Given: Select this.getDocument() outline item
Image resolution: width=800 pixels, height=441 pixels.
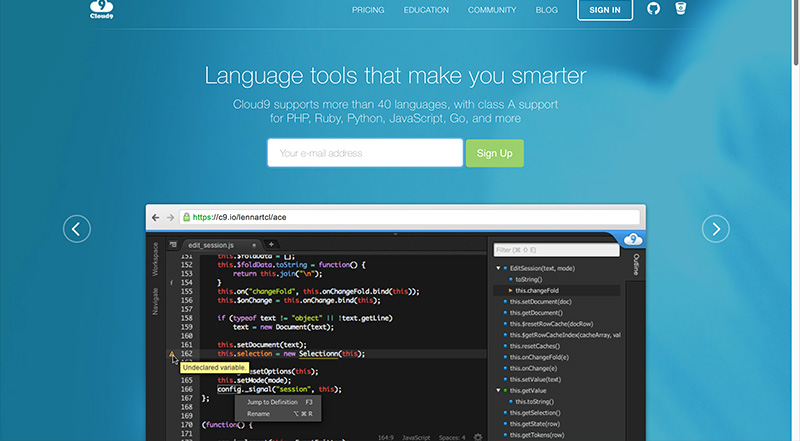Looking at the screenshot, I should [536, 313].
